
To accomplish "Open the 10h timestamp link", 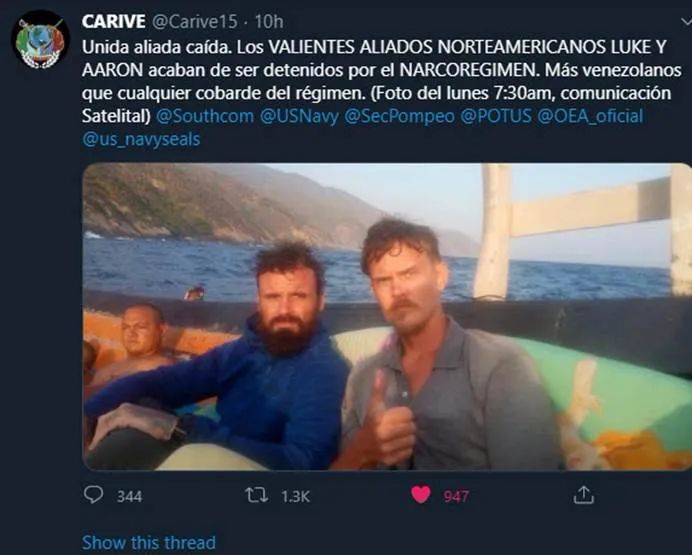I will tap(269, 22).
